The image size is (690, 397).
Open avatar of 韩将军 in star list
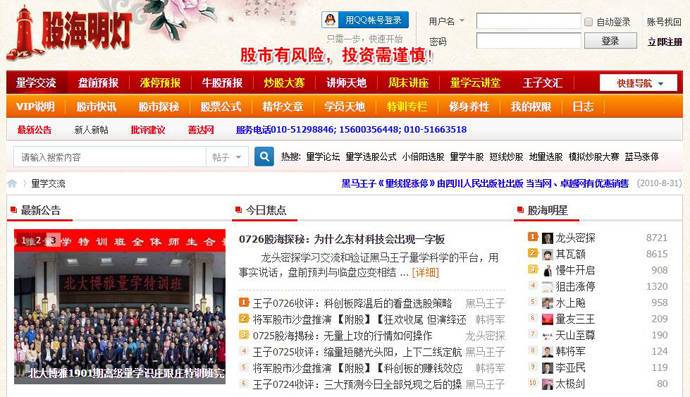547,352
